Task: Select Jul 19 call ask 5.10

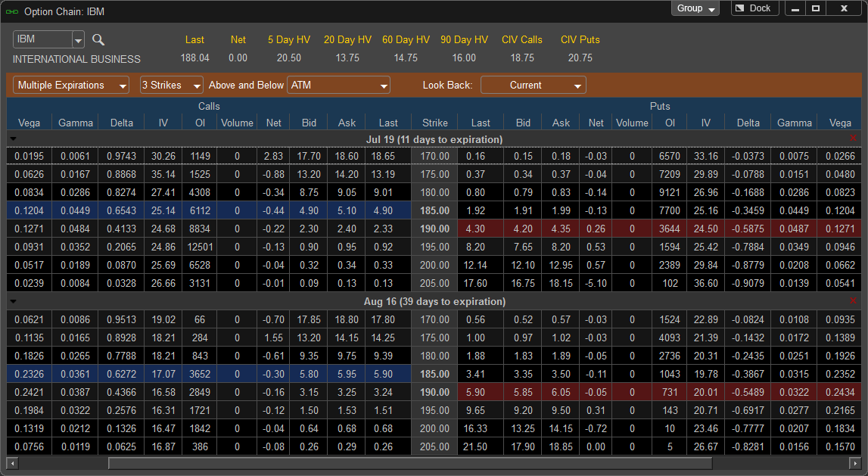Action: 347,211
